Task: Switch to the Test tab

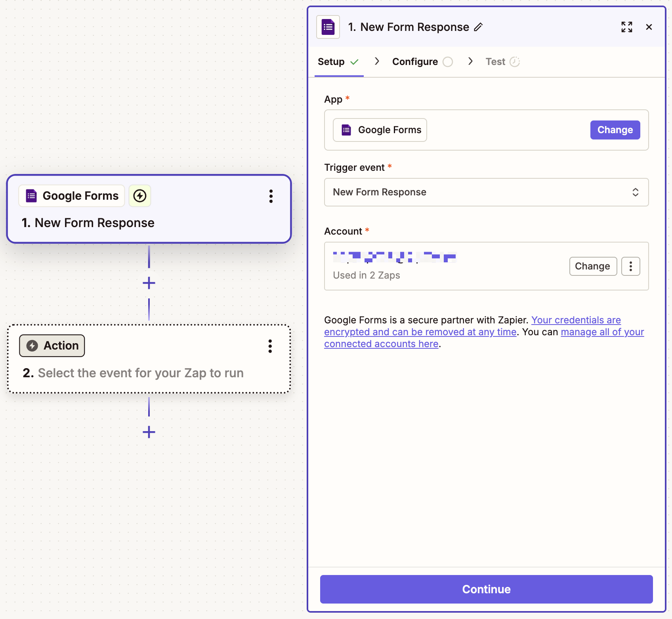Action: (495, 61)
